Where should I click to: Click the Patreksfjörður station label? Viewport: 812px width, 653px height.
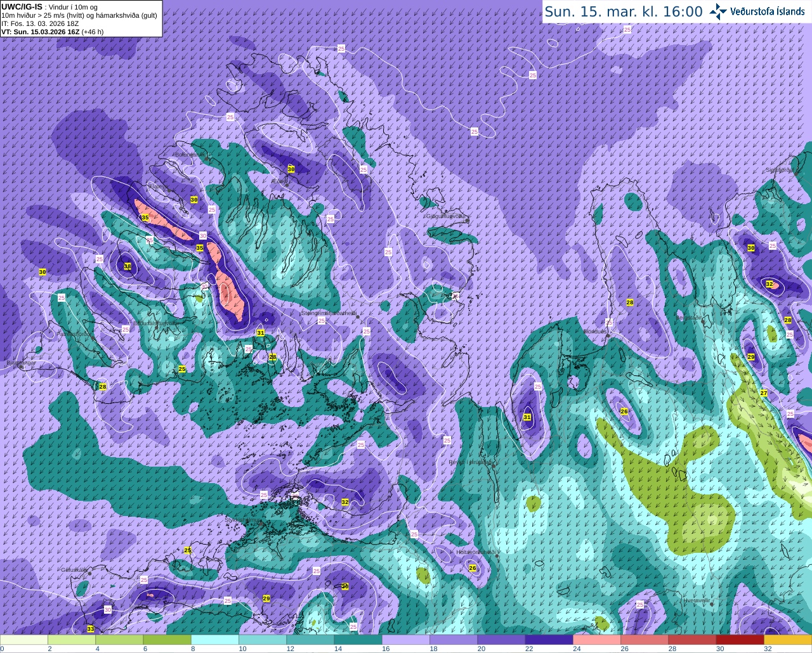coord(74,334)
